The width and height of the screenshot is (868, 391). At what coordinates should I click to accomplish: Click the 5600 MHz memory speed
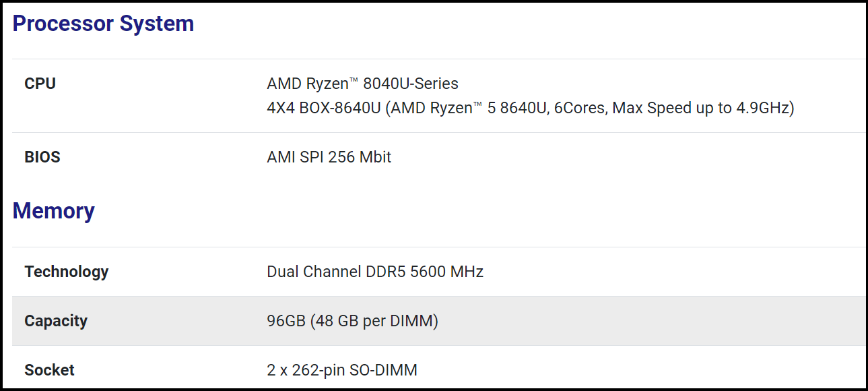(447, 272)
